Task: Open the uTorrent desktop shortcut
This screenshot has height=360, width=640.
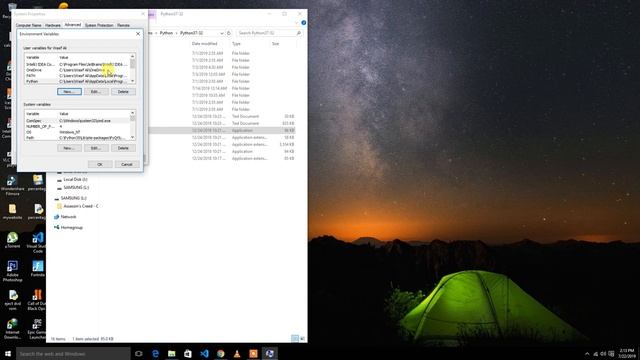Action: (12, 240)
